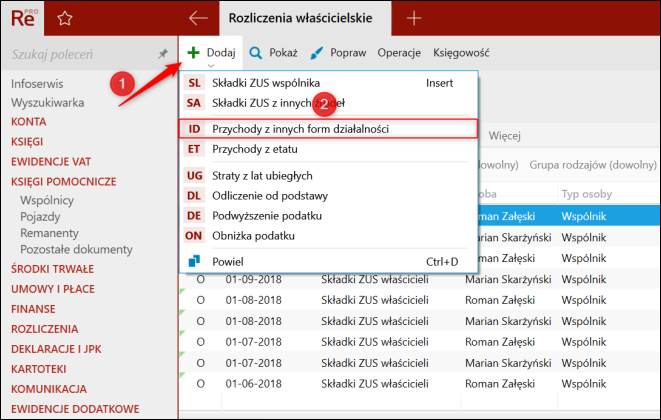Open Wspólnicy in the sidebar

pyautogui.click(x=47, y=200)
